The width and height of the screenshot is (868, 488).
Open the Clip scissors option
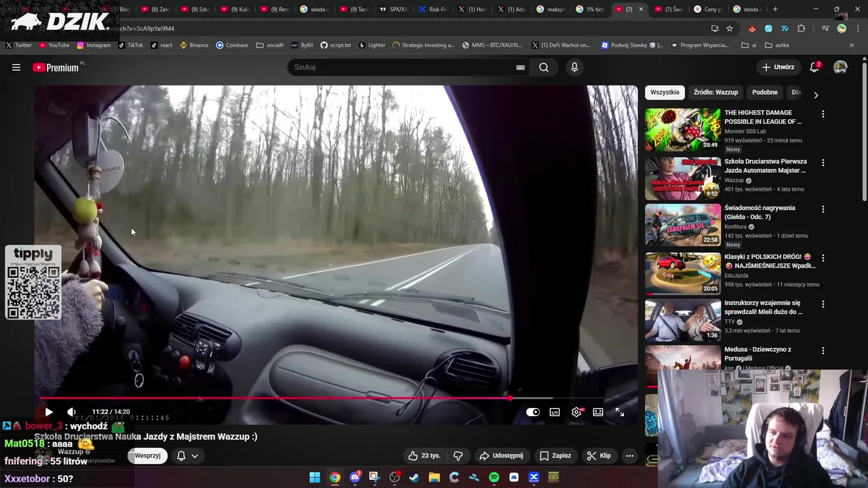tap(599, 455)
